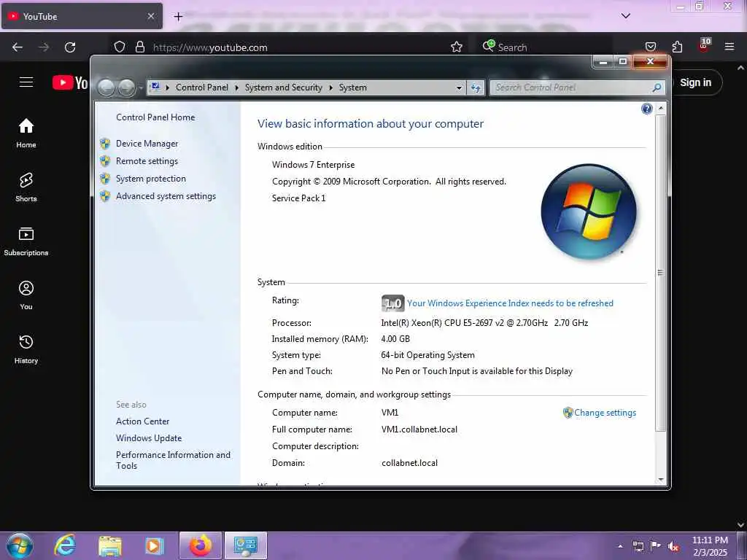This screenshot has height=560, width=747.
Task: Open YouTube hamburger guide menu
Action: [x=26, y=82]
